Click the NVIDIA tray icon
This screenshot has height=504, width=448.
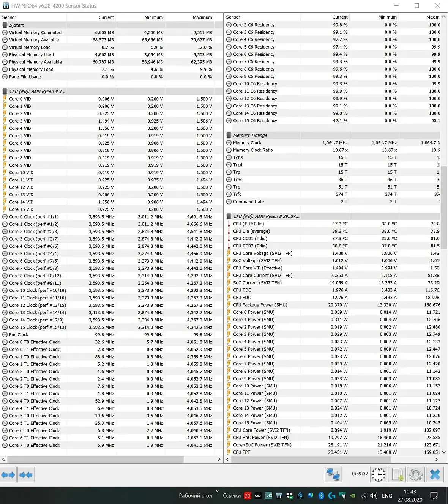pos(353,495)
